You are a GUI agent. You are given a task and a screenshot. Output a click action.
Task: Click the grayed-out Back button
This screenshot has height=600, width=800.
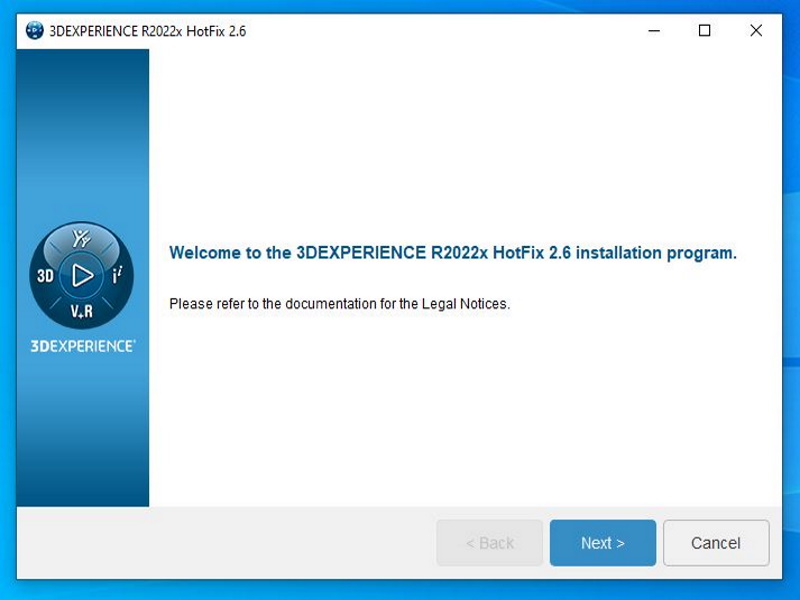489,543
